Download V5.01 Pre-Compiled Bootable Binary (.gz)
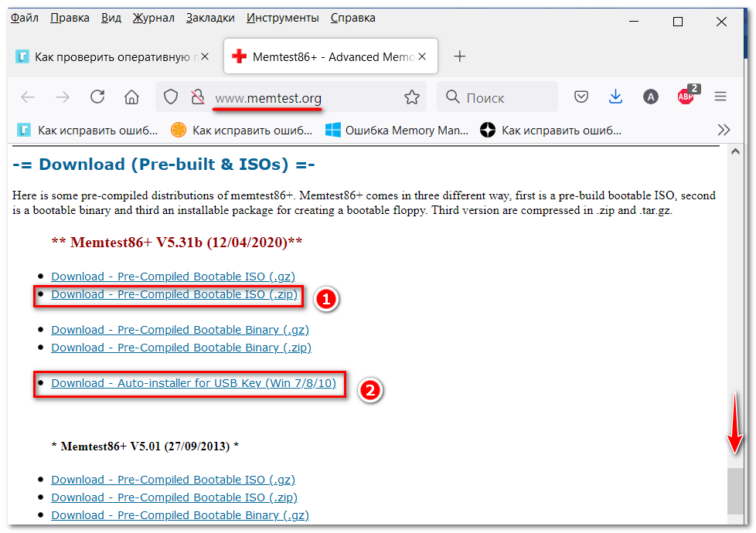Image resolution: width=756 pixels, height=533 pixels. [180, 516]
